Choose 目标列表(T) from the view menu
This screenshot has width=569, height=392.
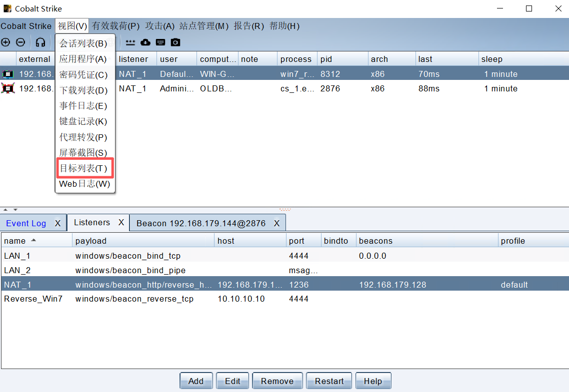[x=85, y=168]
